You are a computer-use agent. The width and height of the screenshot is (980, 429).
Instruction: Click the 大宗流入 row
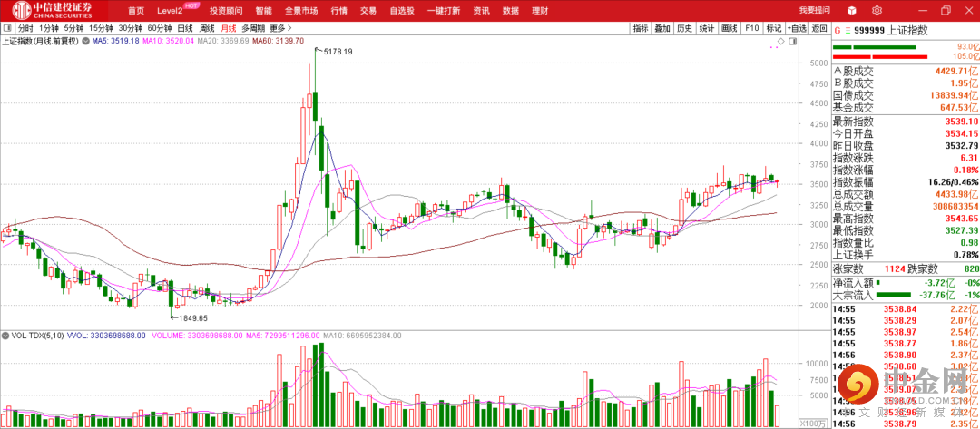pyautogui.click(x=905, y=295)
